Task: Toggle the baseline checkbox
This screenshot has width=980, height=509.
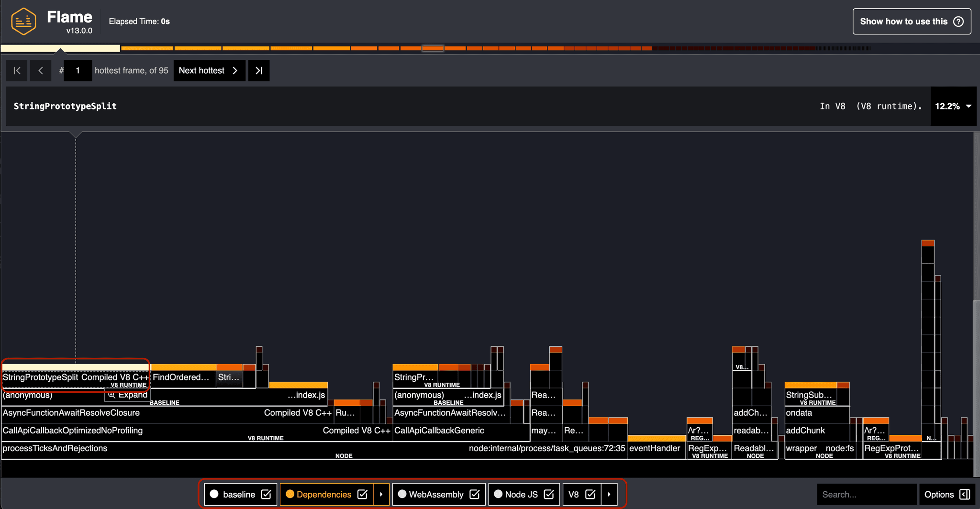Action: tap(266, 494)
